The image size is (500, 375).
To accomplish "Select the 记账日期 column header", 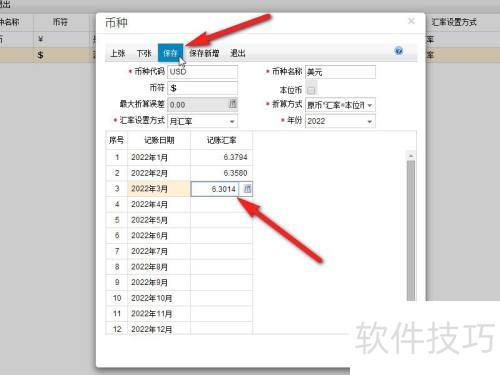I will click(159, 140).
